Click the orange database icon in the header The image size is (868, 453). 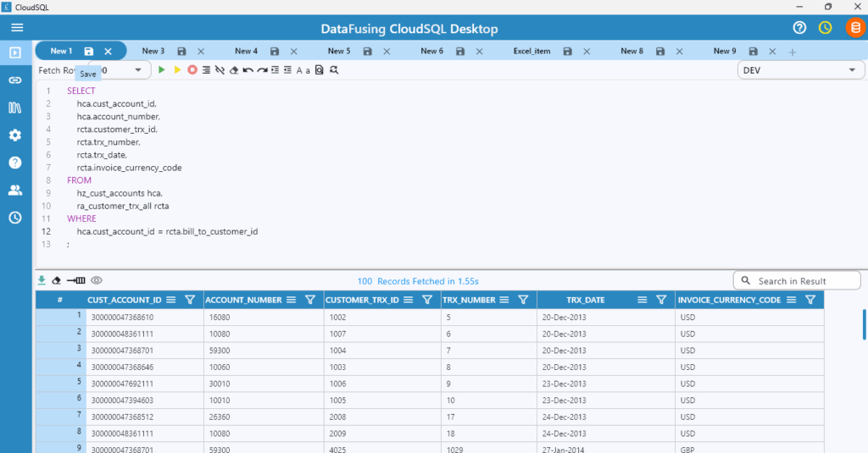pyautogui.click(x=855, y=28)
